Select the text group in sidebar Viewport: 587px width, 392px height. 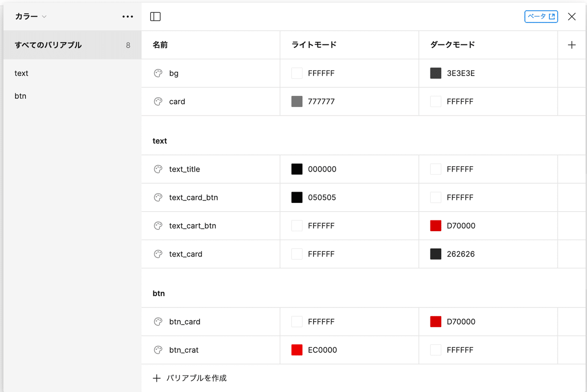pos(22,73)
